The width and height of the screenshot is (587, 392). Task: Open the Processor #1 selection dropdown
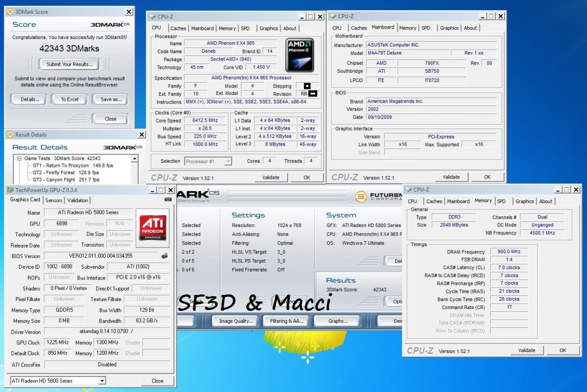(x=228, y=161)
